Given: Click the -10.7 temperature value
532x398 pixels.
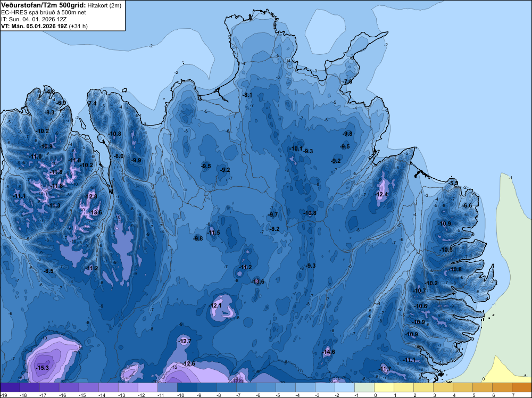Looking at the screenshot, I should (x=420, y=291).
